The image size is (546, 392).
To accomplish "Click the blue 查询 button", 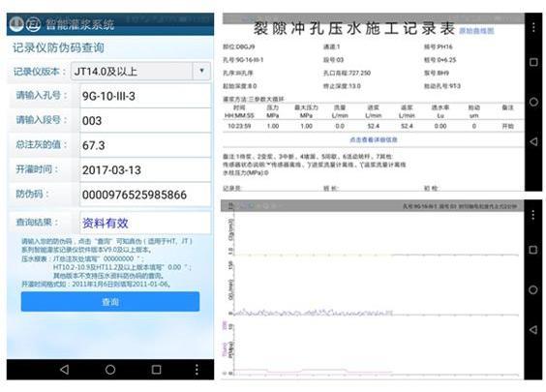I will pyautogui.click(x=110, y=301).
